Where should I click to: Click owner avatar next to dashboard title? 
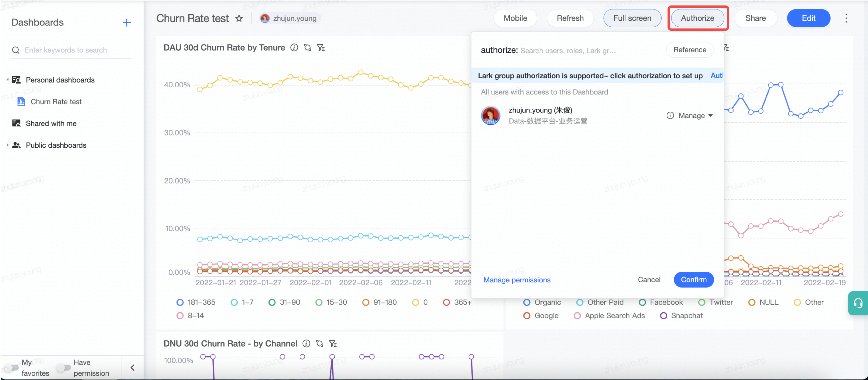pos(265,18)
